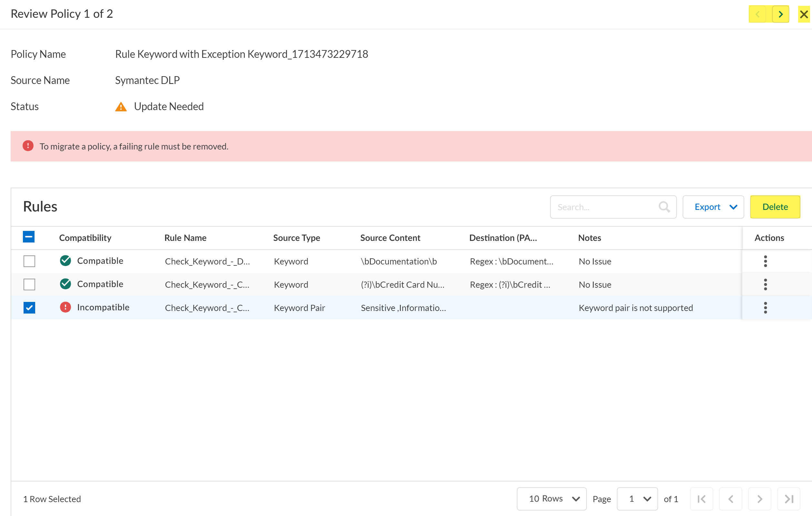Open actions menu for Incompatible rule

765,308
